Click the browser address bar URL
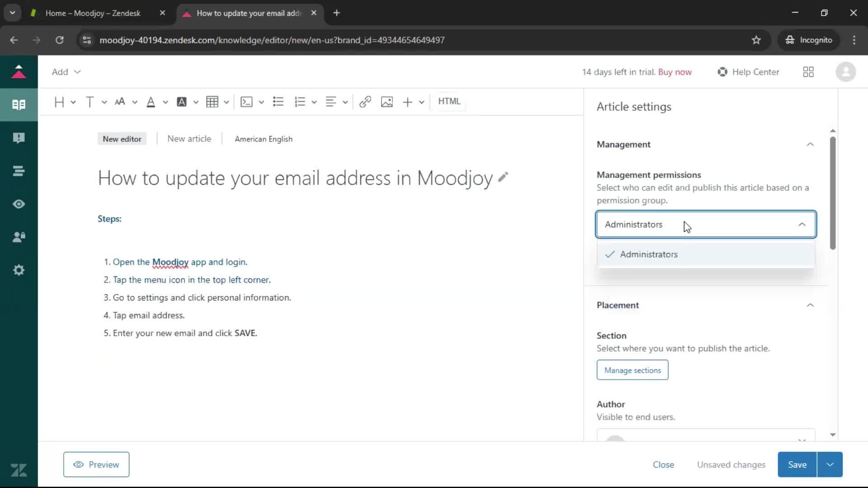 pyautogui.click(x=272, y=40)
